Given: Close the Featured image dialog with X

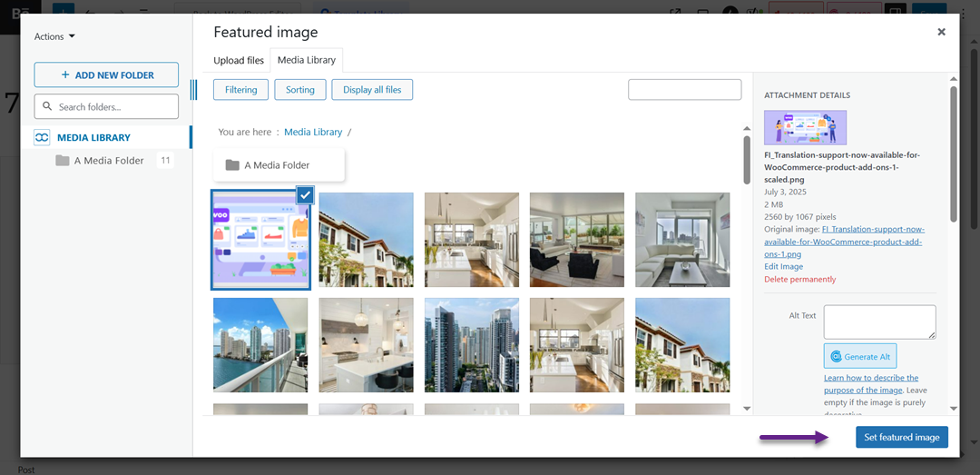Looking at the screenshot, I should coord(941,32).
